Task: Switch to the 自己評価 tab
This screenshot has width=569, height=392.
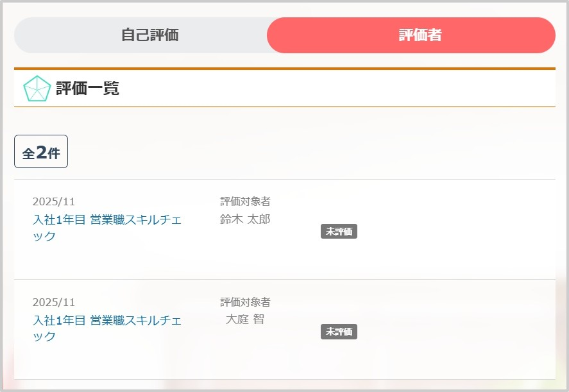Action: click(149, 35)
